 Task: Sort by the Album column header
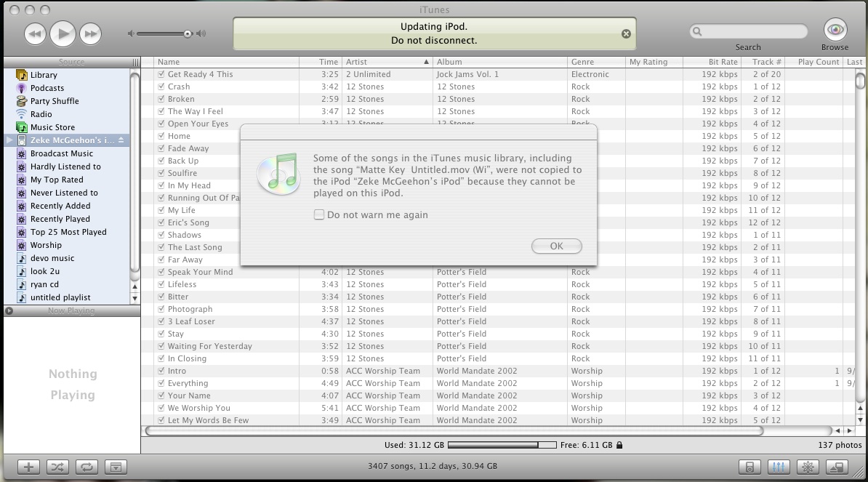point(500,62)
